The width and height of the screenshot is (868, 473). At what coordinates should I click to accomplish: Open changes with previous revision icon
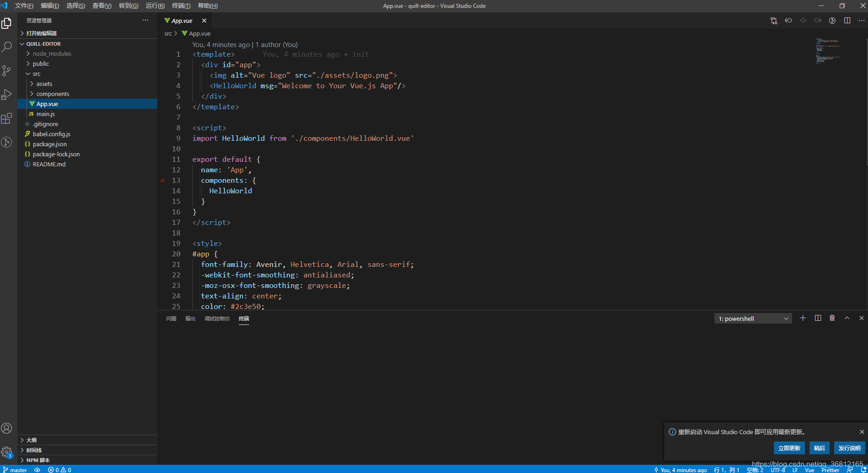point(788,21)
